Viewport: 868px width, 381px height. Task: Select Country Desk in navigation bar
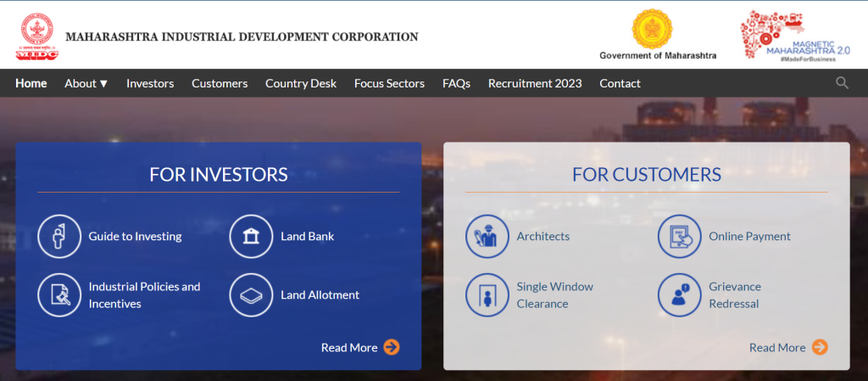pos(301,83)
